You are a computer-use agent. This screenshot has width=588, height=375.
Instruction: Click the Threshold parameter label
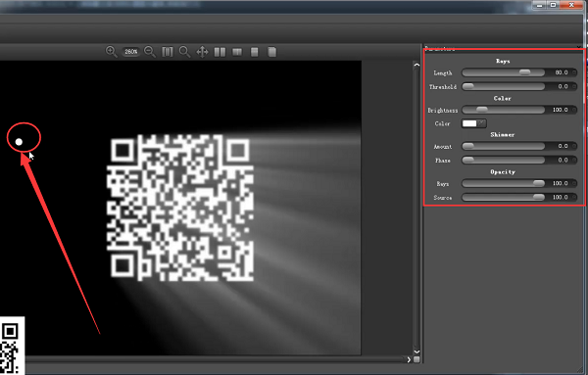click(443, 86)
